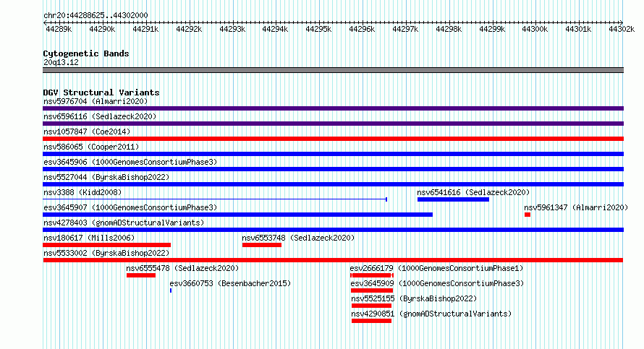The image size is (644, 349).
Task: Click esv2666179 (1000GenomesConsortiumPhase1) label
Action: point(436,268)
